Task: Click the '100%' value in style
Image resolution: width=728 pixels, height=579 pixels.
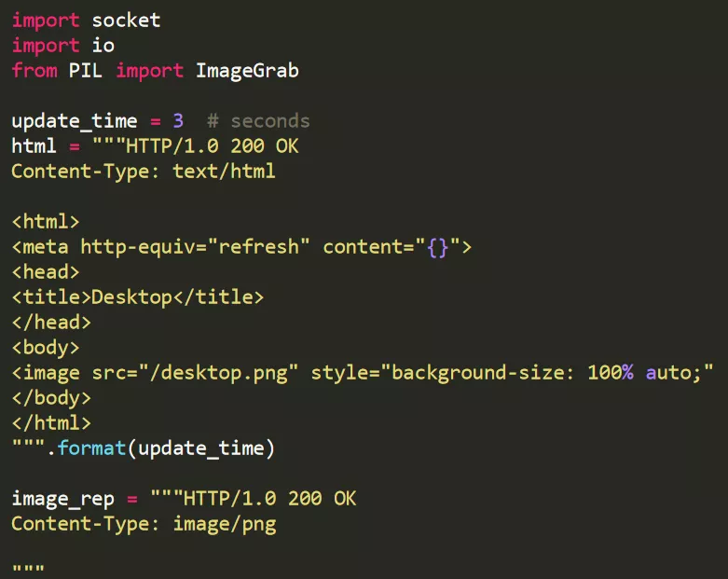Action: 611,372
